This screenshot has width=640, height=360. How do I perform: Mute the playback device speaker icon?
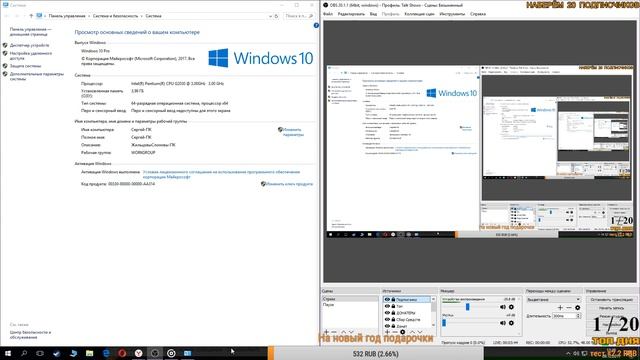point(503,307)
